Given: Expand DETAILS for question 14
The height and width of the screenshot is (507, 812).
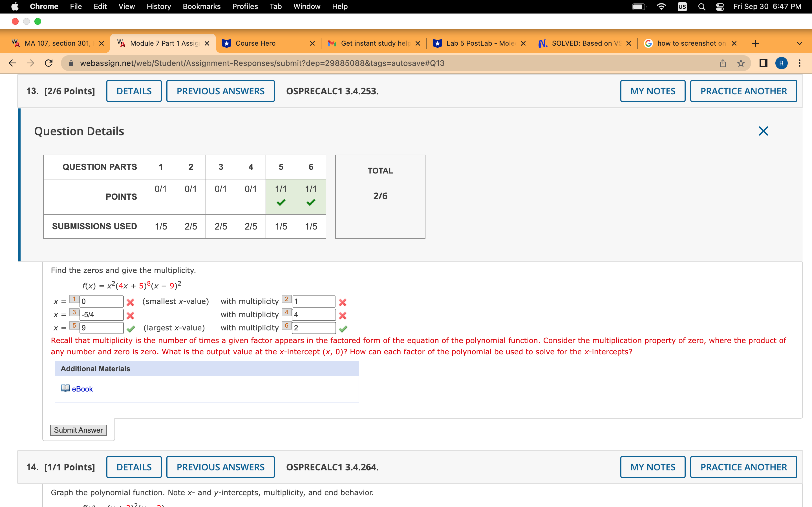Looking at the screenshot, I should pyautogui.click(x=134, y=467).
